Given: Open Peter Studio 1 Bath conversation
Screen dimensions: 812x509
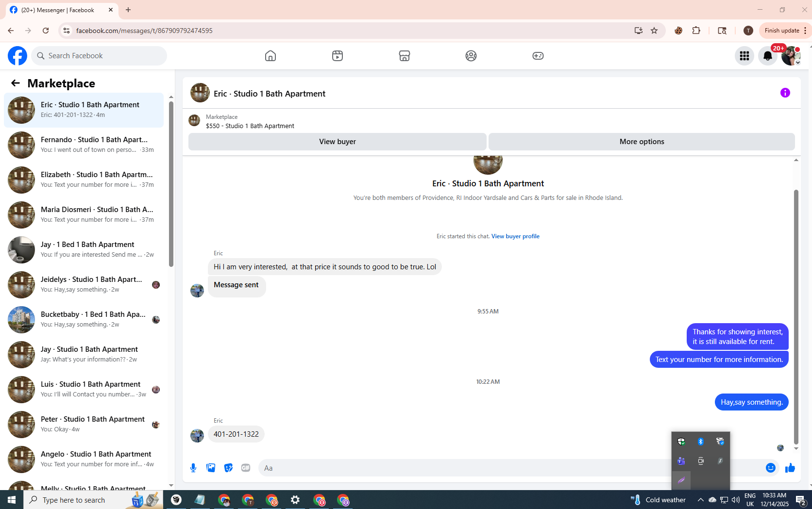Looking at the screenshot, I should pyautogui.click(x=84, y=425).
